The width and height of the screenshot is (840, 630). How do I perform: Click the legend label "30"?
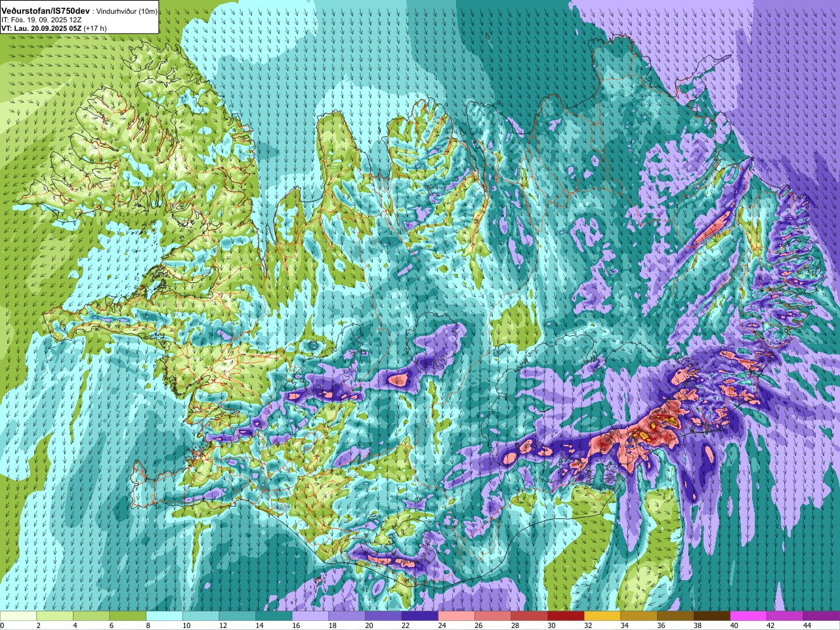tap(551, 626)
